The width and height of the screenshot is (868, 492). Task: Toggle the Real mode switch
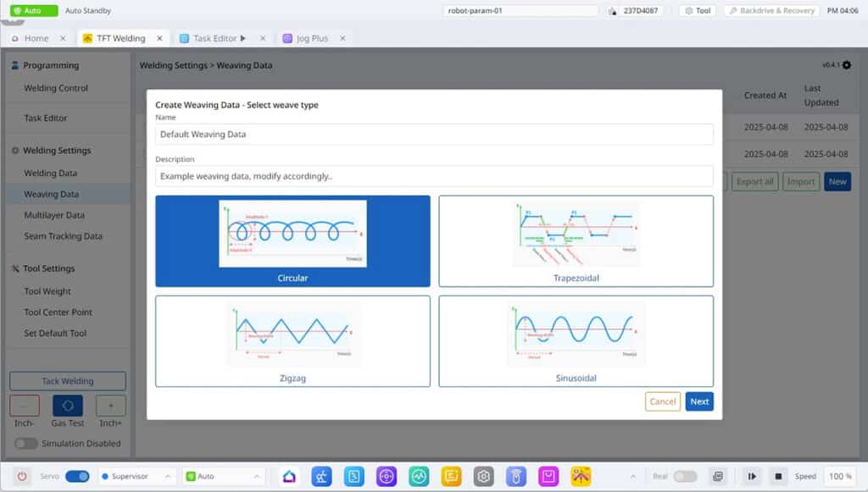[x=685, y=476]
